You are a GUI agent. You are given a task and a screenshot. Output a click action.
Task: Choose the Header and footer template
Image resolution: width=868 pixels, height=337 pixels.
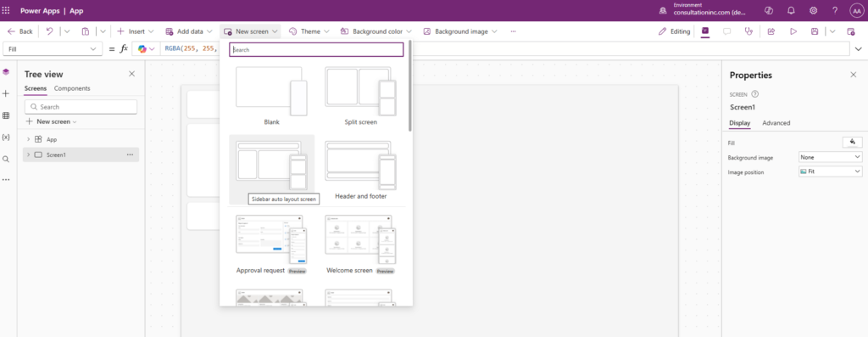tap(360, 170)
